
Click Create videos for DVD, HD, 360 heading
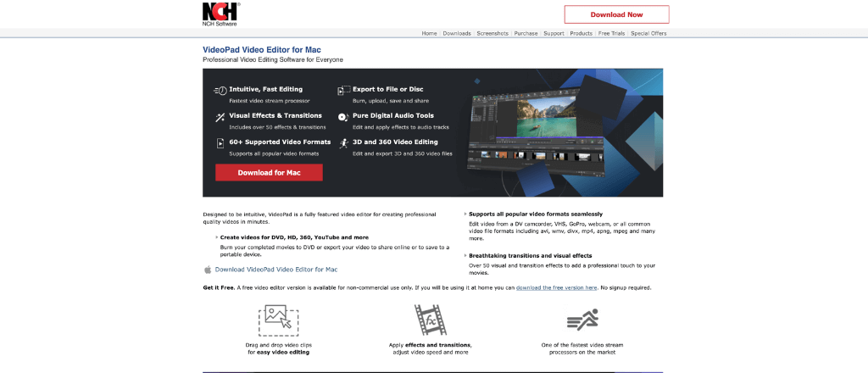point(294,237)
